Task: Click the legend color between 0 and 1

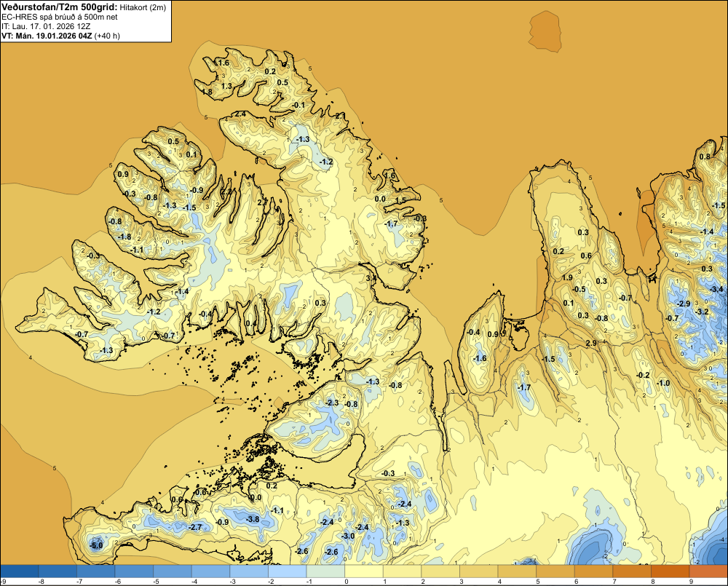Action: (363, 571)
